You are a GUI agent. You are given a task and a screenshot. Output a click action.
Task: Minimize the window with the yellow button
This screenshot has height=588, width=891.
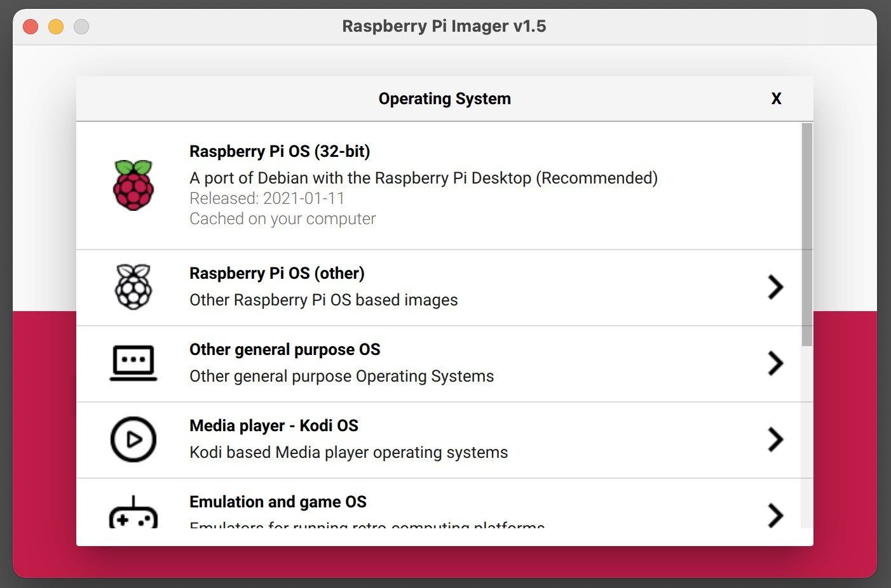tap(56, 27)
